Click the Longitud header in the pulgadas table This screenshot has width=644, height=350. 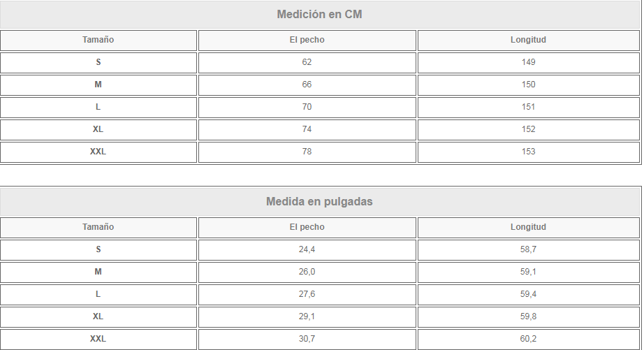528,227
